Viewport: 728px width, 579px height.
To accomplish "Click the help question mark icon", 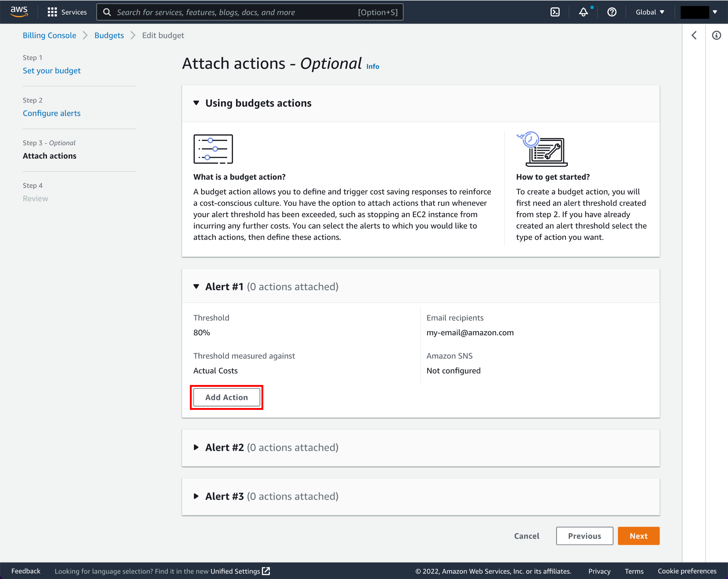I will point(611,12).
